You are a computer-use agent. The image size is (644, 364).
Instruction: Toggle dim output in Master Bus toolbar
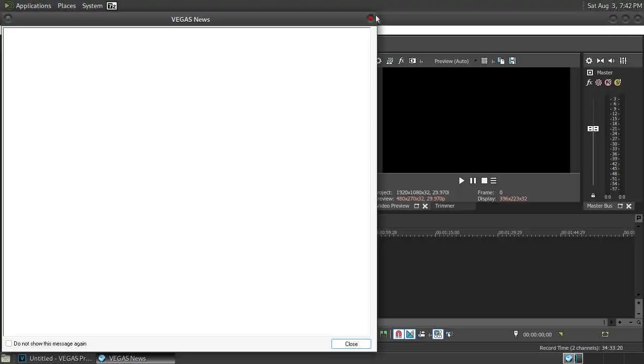tap(611, 61)
